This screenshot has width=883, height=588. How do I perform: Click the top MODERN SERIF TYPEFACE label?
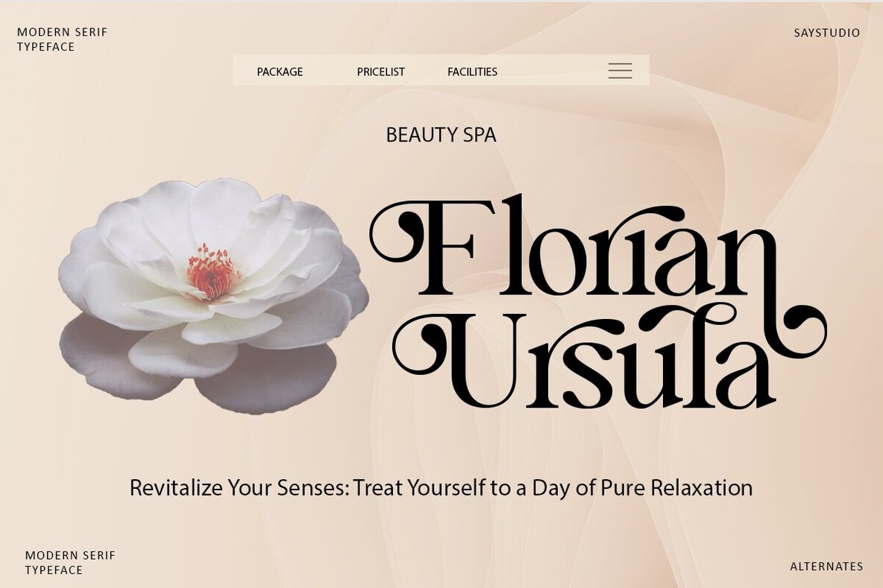[62, 39]
